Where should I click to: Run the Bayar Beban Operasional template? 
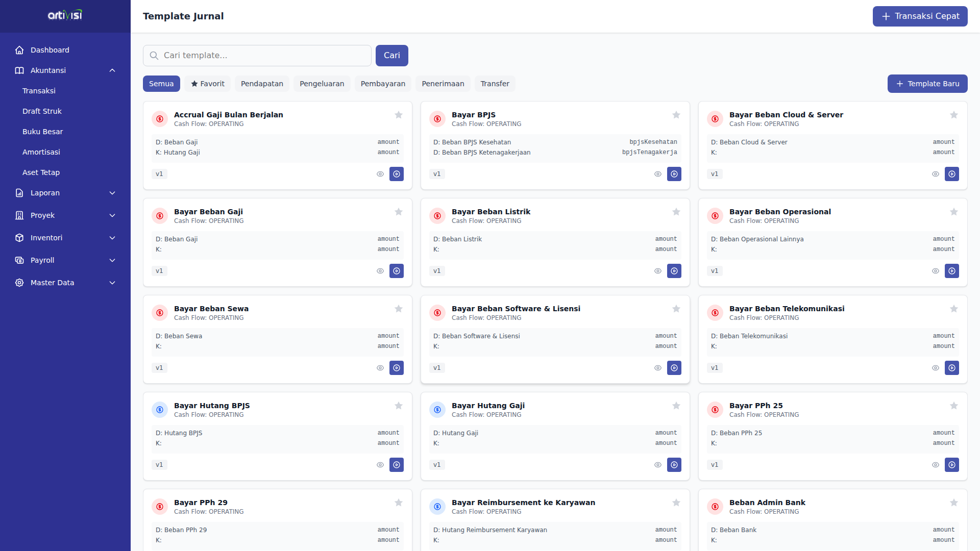tap(952, 271)
